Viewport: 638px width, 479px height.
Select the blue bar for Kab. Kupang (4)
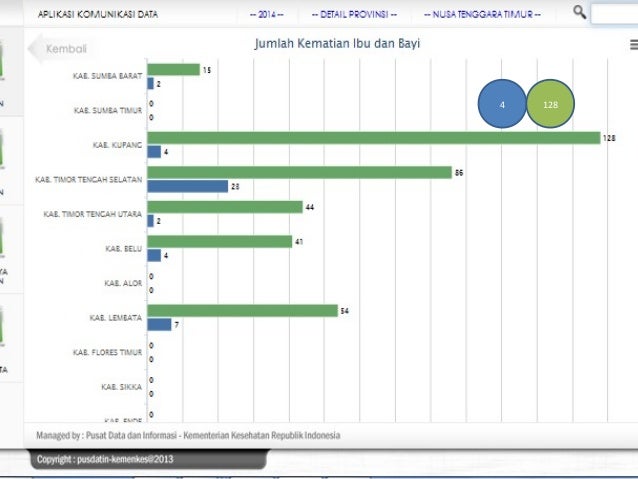coord(154,152)
